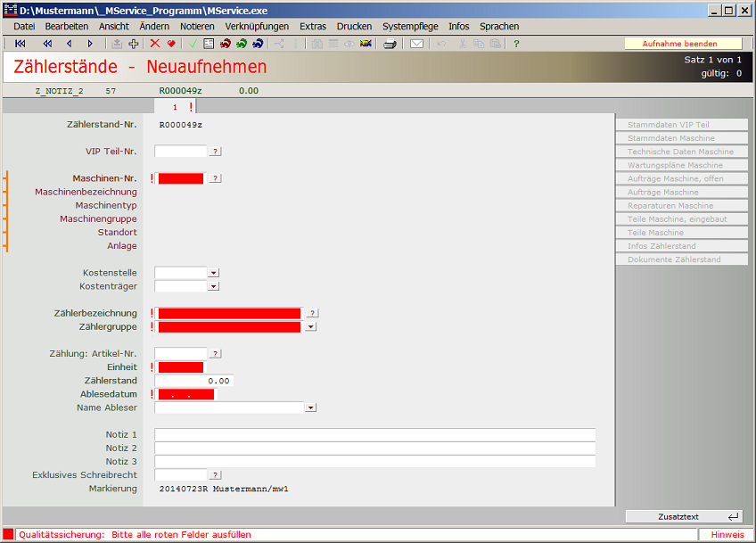This screenshot has height=543, width=756.
Task: Open the Kostenstelle dropdown
Action: [213, 273]
